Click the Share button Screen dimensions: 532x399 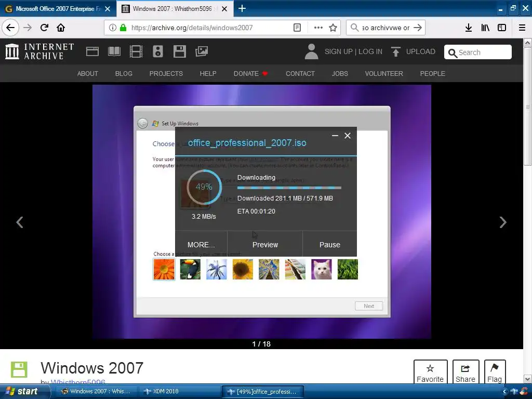click(x=465, y=373)
